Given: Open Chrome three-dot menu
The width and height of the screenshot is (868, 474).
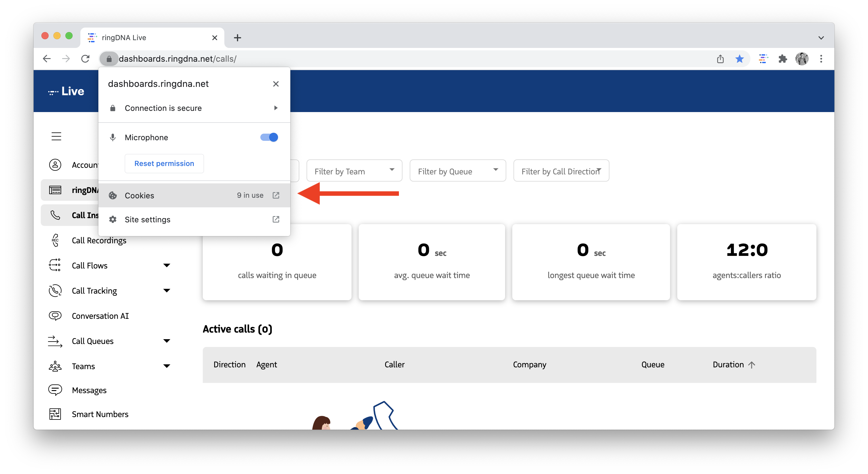Looking at the screenshot, I should pos(821,59).
